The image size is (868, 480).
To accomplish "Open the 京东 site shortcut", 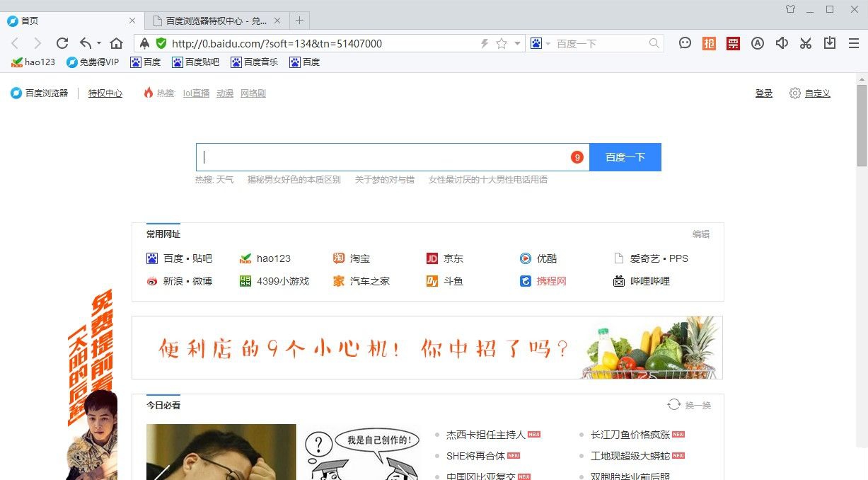I will [x=445, y=258].
